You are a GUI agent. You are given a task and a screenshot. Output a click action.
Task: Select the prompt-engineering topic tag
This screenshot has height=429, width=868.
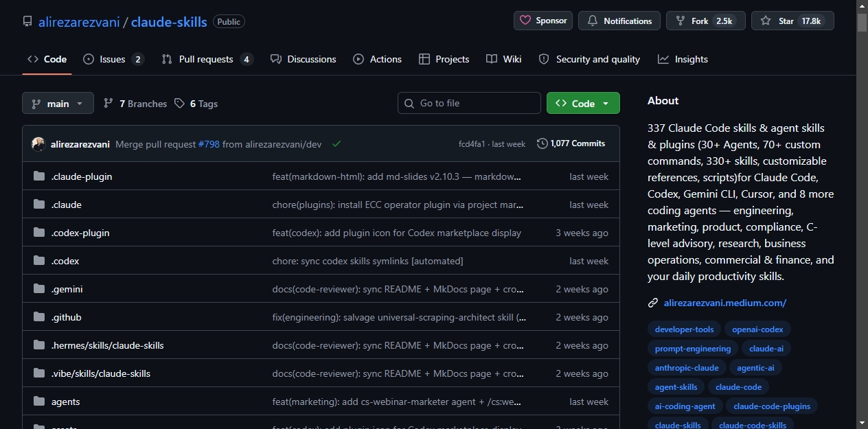tap(693, 349)
